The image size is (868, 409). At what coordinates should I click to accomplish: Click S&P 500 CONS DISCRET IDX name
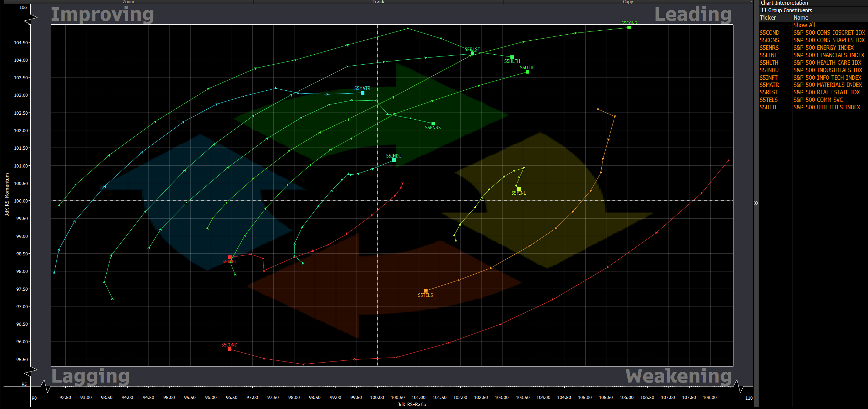tap(829, 33)
